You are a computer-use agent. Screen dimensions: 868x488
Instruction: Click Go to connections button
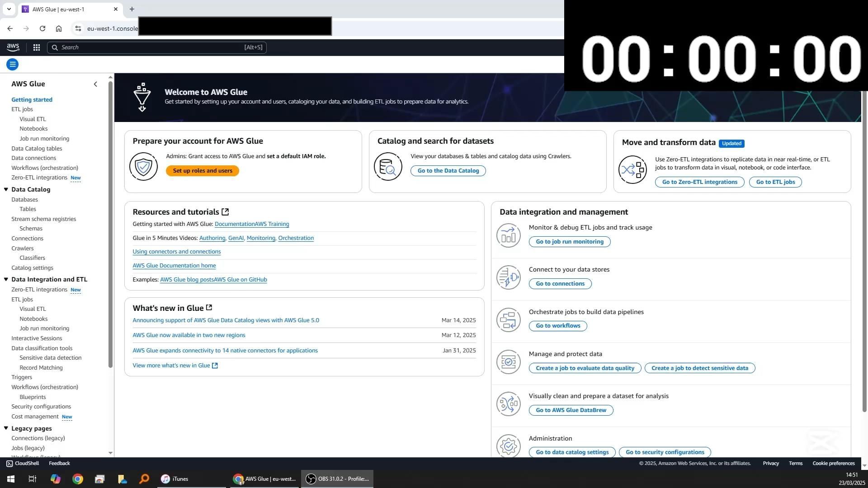[560, 284]
